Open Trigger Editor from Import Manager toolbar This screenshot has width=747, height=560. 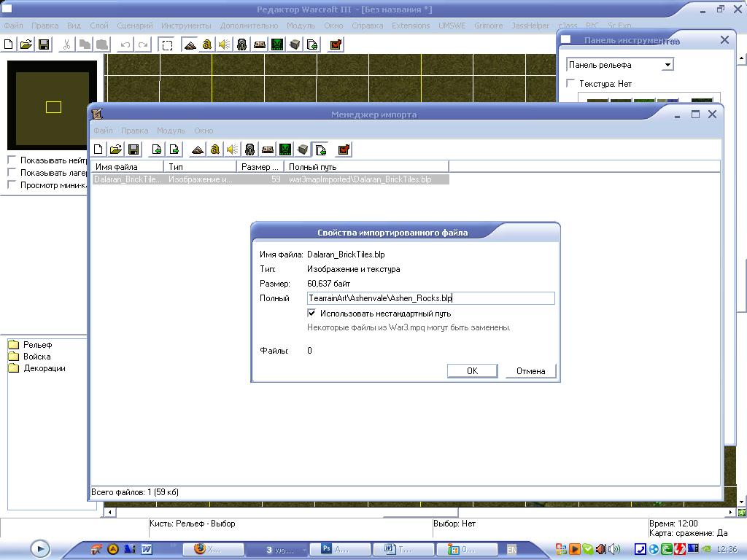pyautogui.click(x=215, y=150)
